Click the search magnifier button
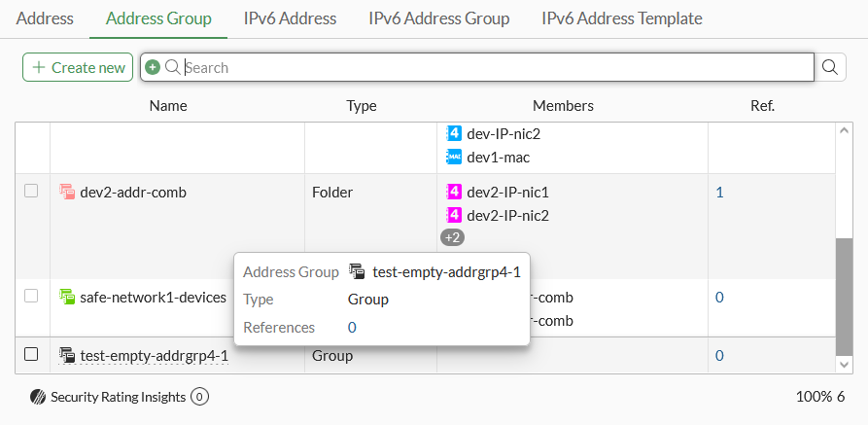868x425 pixels. pos(829,67)
